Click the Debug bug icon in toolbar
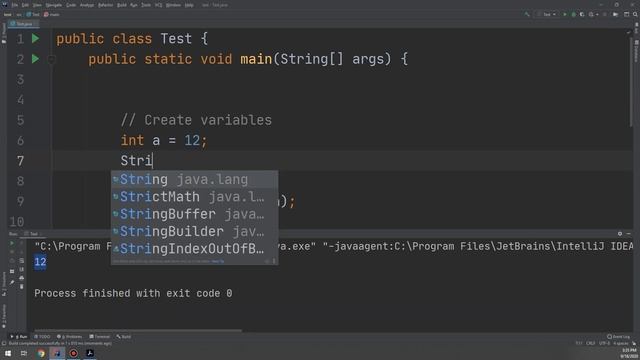 click(x=573, y=14)
